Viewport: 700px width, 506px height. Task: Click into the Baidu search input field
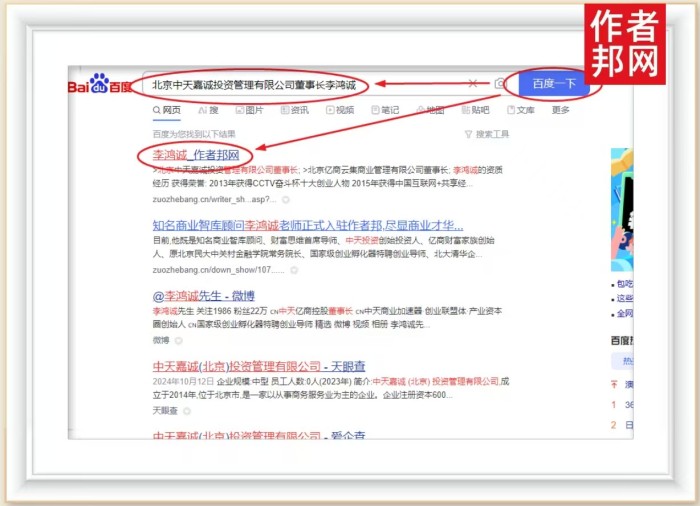point(300,85)
